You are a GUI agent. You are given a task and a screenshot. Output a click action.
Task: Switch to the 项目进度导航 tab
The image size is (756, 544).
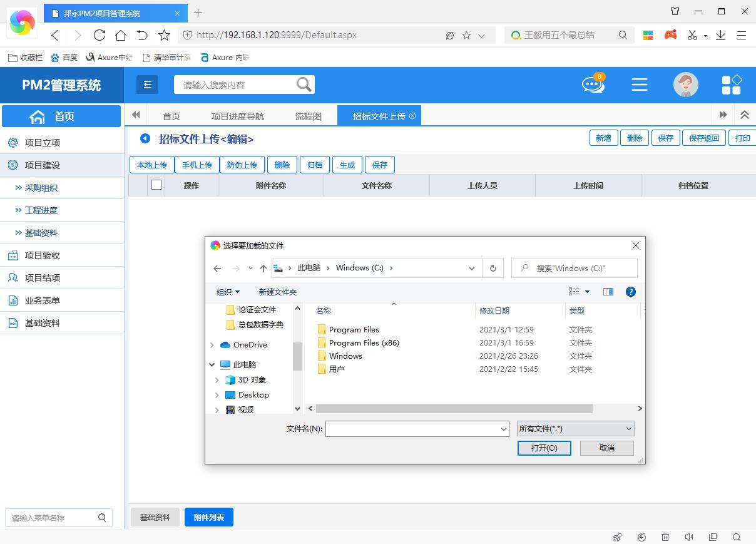237,116
